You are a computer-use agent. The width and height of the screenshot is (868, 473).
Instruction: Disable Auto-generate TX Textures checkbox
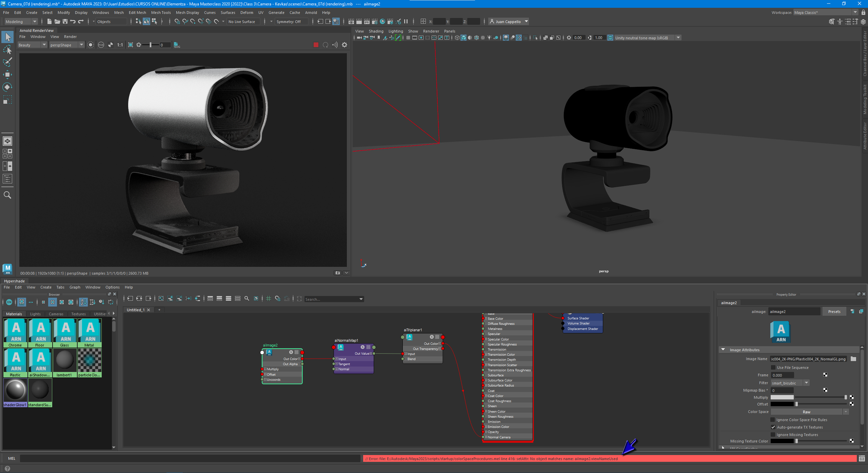click(x=773, y=427)
